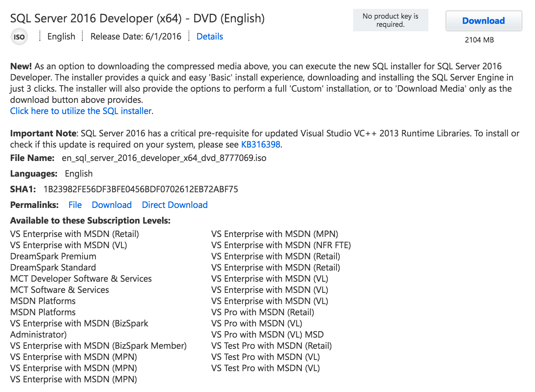Open the Details link

210,37
